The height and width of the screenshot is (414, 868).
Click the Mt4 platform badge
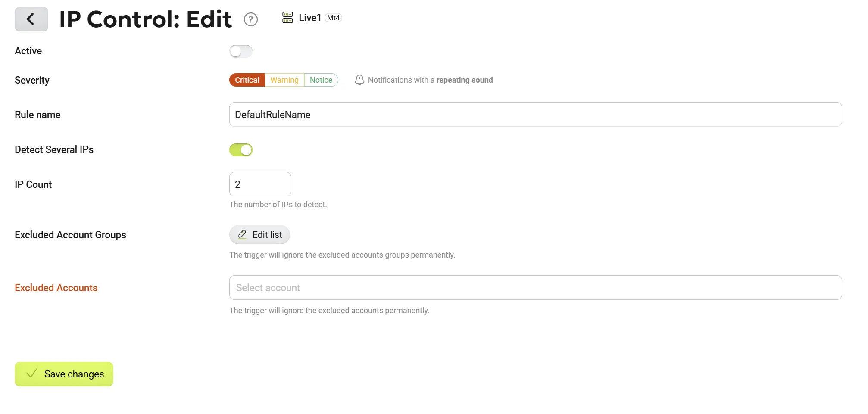pos(333,18)
